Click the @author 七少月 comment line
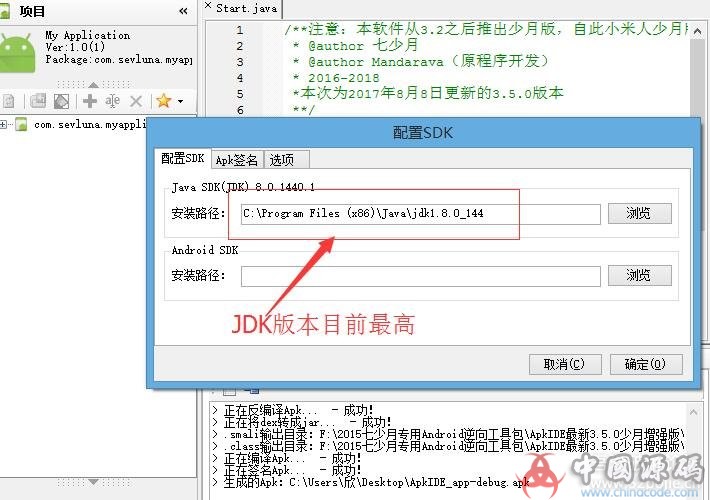This screenshot has width=710, height=500. [x=355, y=45]
